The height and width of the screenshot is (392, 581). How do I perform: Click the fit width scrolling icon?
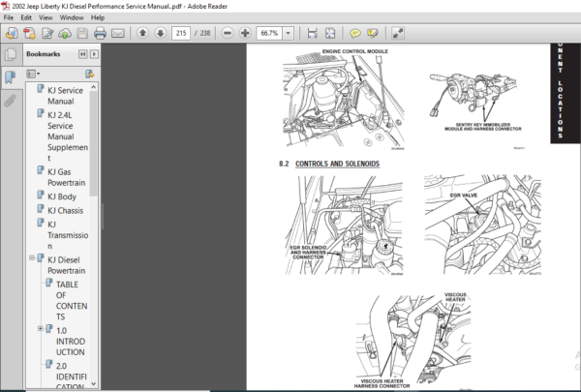pyautogui.click(x=313, y=33)
